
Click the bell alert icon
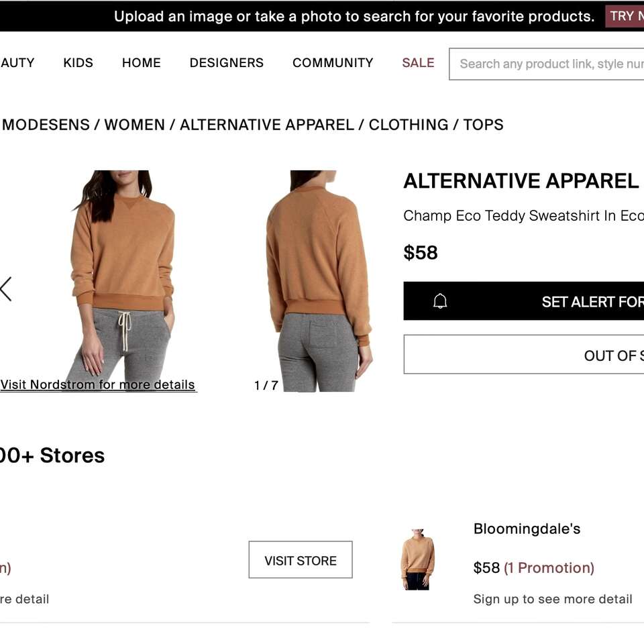pyautogui.click(x=440, y=301)
